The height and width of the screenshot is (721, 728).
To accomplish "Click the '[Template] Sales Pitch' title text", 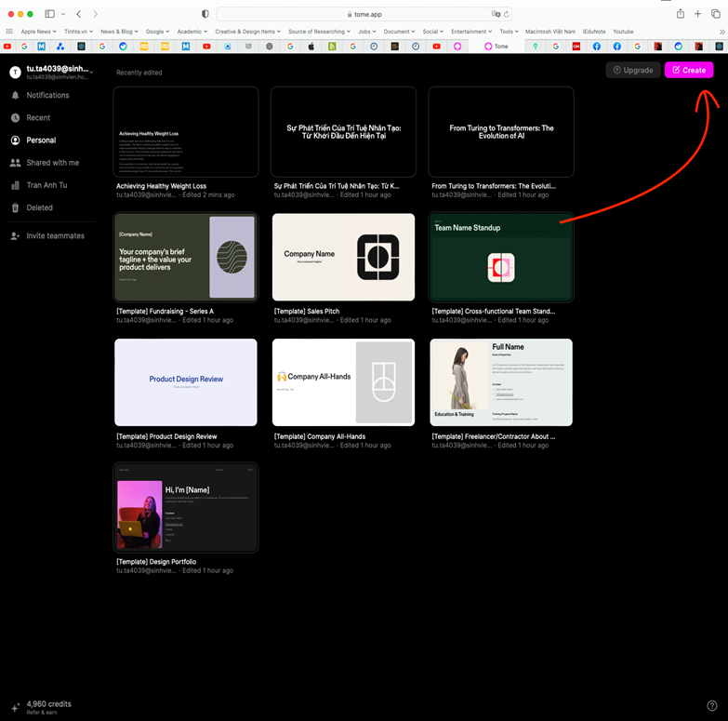I will pyautogui.click(x=307, y=312).
